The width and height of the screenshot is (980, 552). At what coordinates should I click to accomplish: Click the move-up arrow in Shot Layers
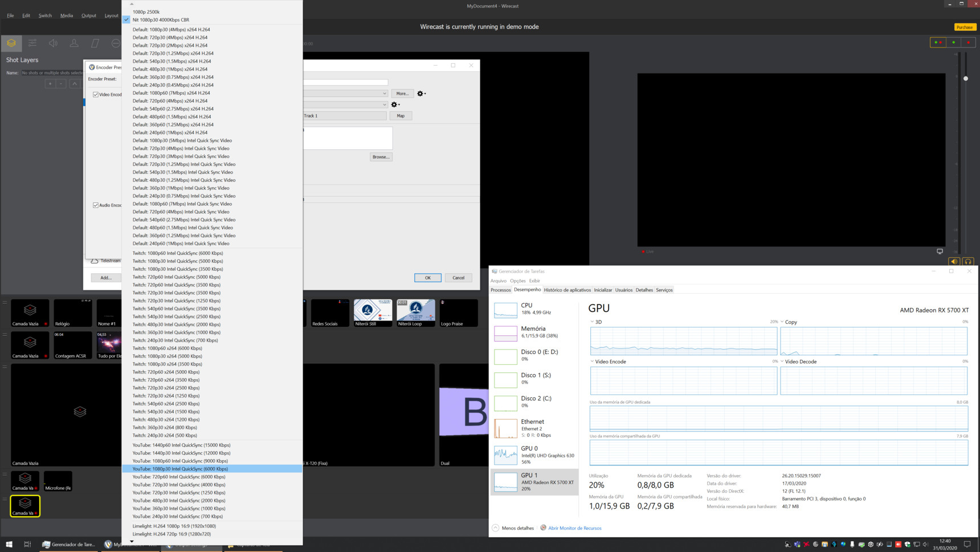[x=75, y=84]
